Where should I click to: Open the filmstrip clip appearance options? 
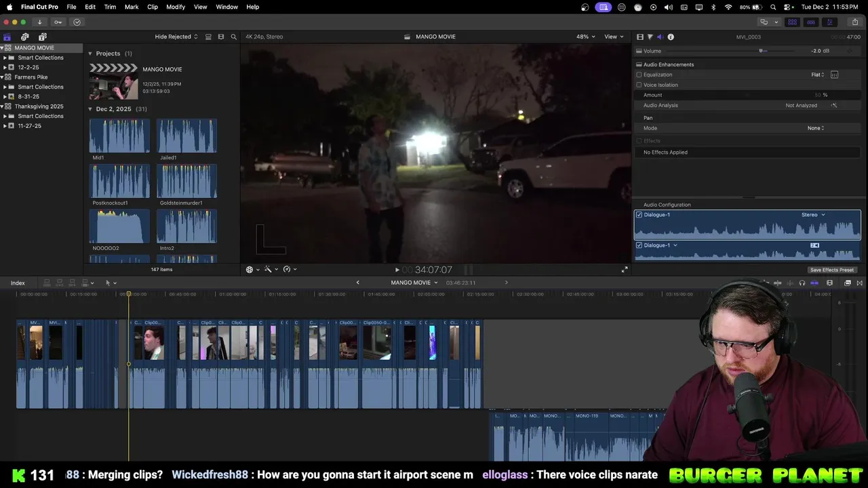(x=221, y=37)
